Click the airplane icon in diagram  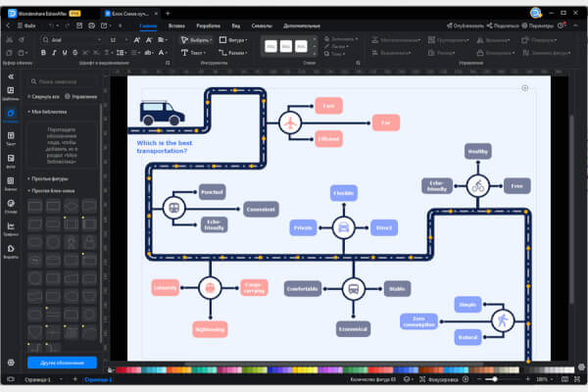[x=289, y=122]
